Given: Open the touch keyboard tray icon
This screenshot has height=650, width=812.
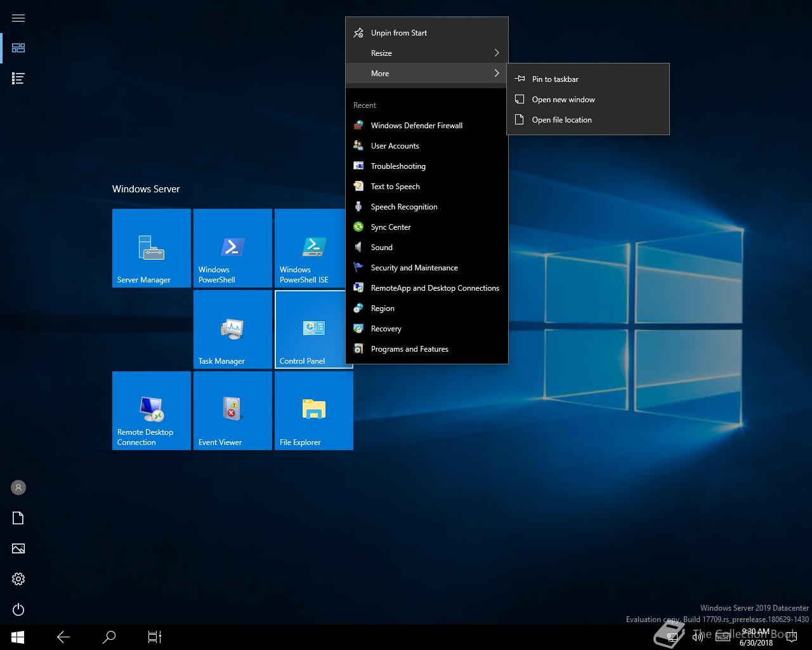Looking at the screenshot, I should (723, 637).
